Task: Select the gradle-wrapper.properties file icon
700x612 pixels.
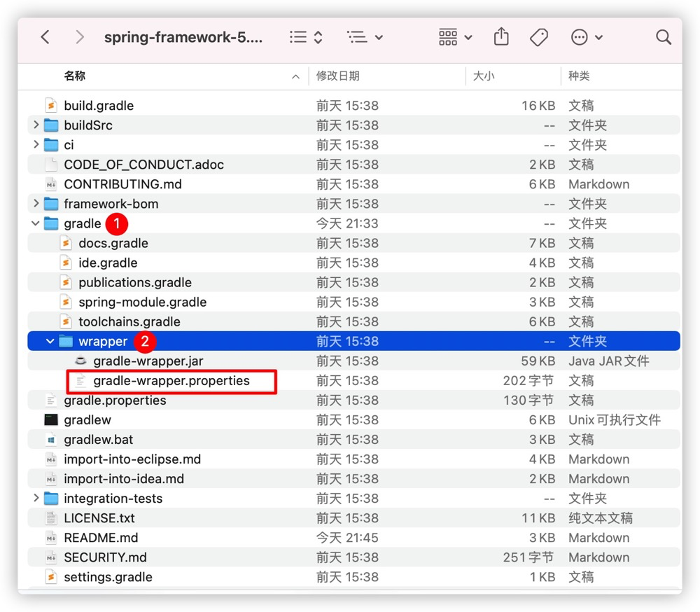Action: coord(80,381)
